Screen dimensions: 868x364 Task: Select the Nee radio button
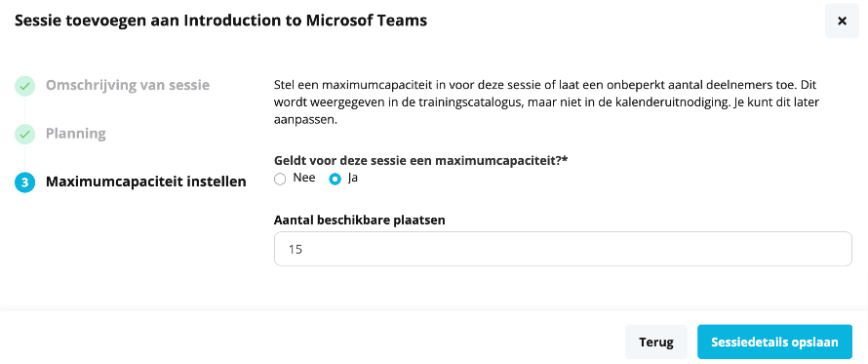point(280,180)
